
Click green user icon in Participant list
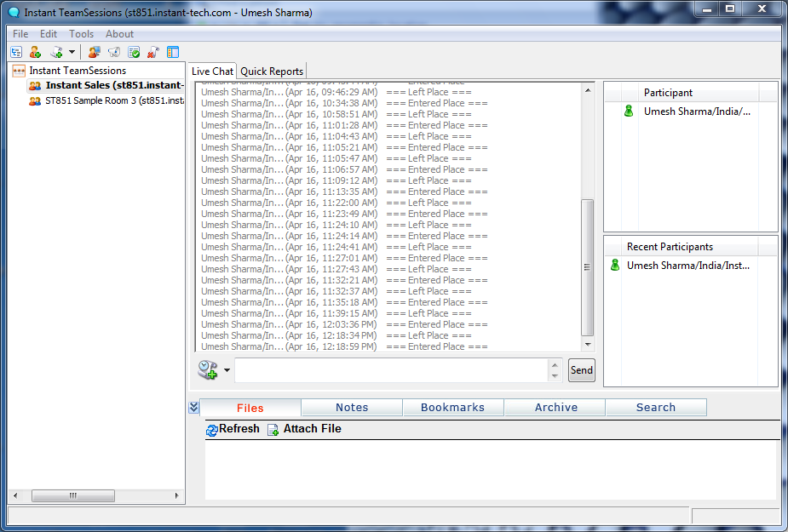coord(629,111)
